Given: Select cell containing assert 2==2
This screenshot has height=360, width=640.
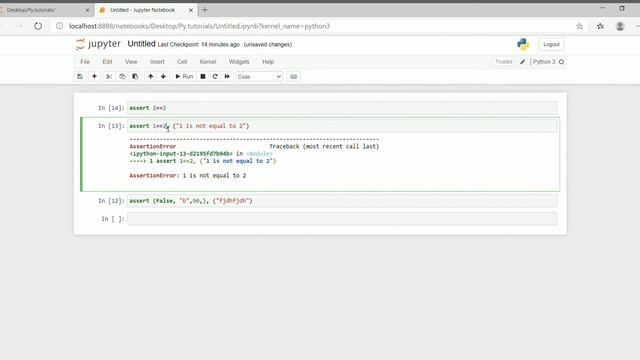Looking at the screenshot, I should (342, 108).
